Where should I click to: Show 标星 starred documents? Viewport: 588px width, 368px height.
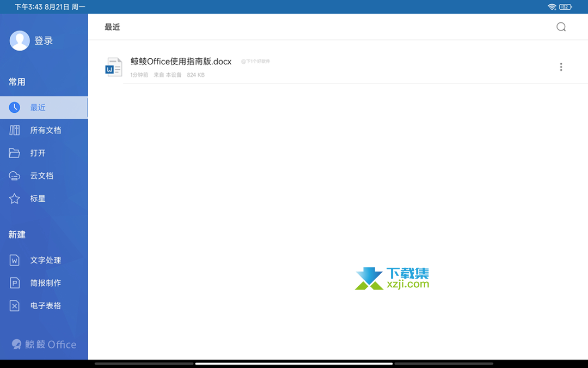[44, 198]
